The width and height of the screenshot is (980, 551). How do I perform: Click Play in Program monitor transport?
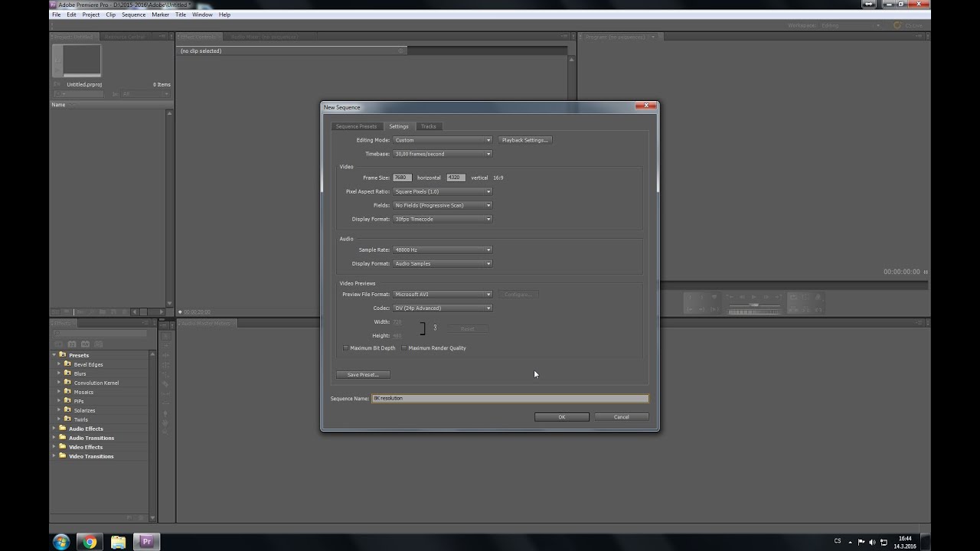click(753, 297)
